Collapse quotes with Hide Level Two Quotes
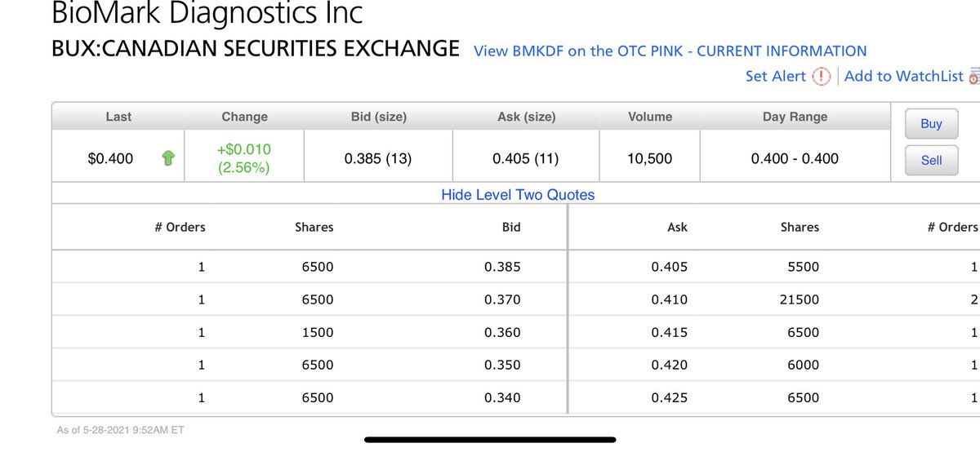The width and height of the screenshot is (980, 452). pos(518,194)
